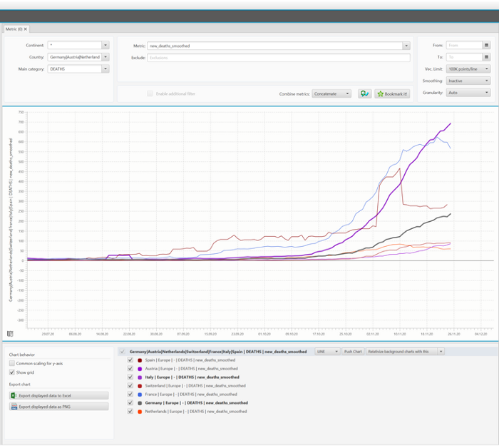Hide the Spain series in chart
The image size is (499, 448).
(x=130, y=360)
